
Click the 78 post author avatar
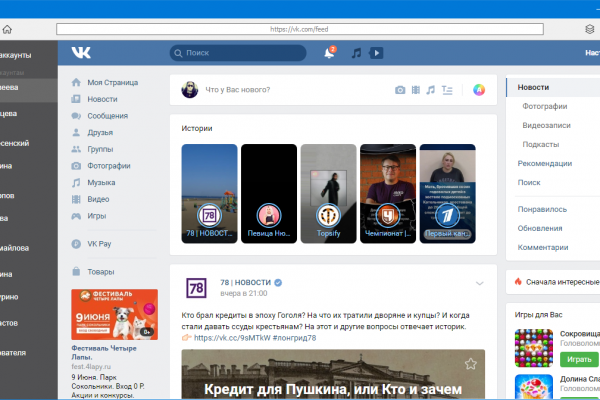pyautogui.click(x=196, y=288)
